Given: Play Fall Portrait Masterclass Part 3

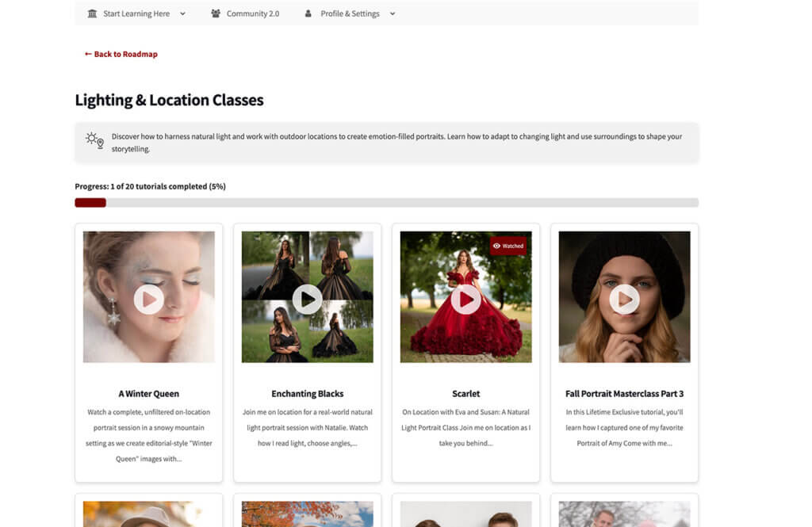Looking at the screenshot, I should [x=624, y=299].
